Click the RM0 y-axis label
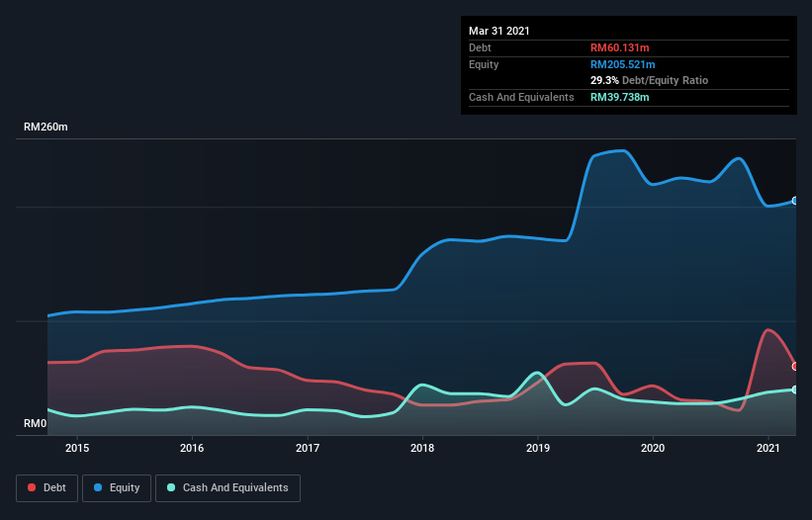The height and width of the screenshot is (520, 812). coord(36,424)
